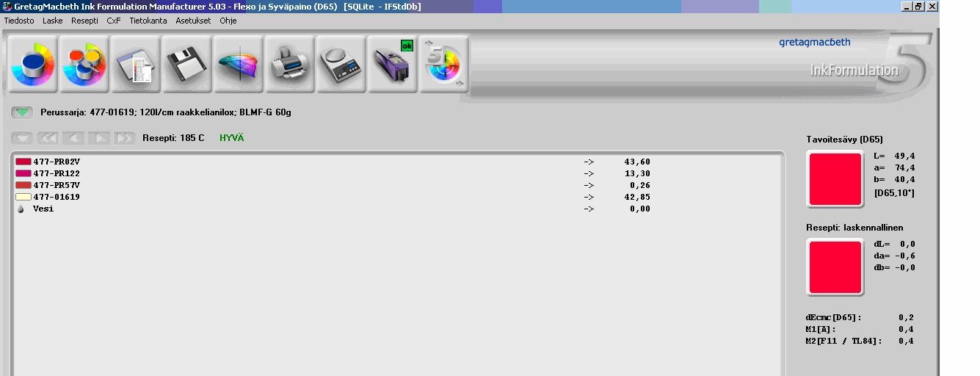Select the 477-PR122 ingredient name
980x376 pixels.
57,173
